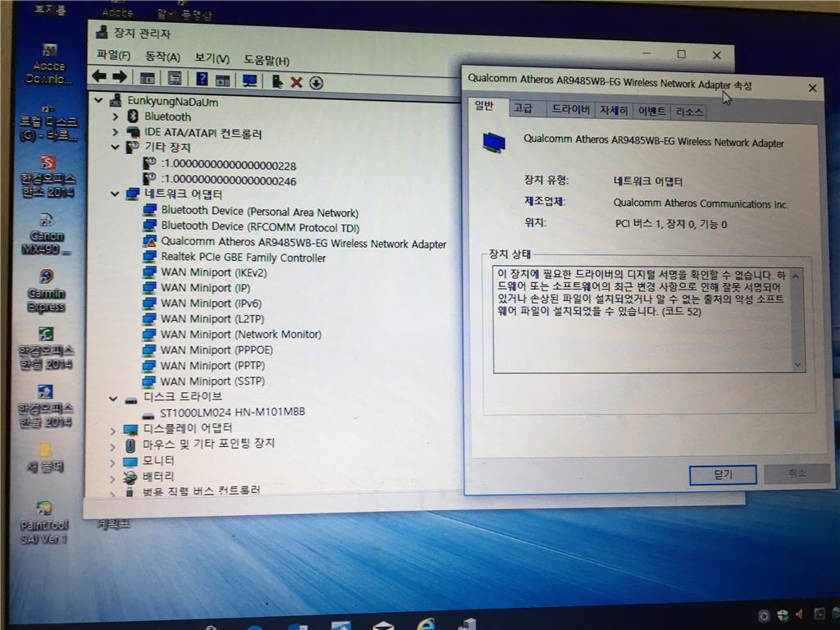Open Internet Explorer from the taskbar

coord(426,624)
